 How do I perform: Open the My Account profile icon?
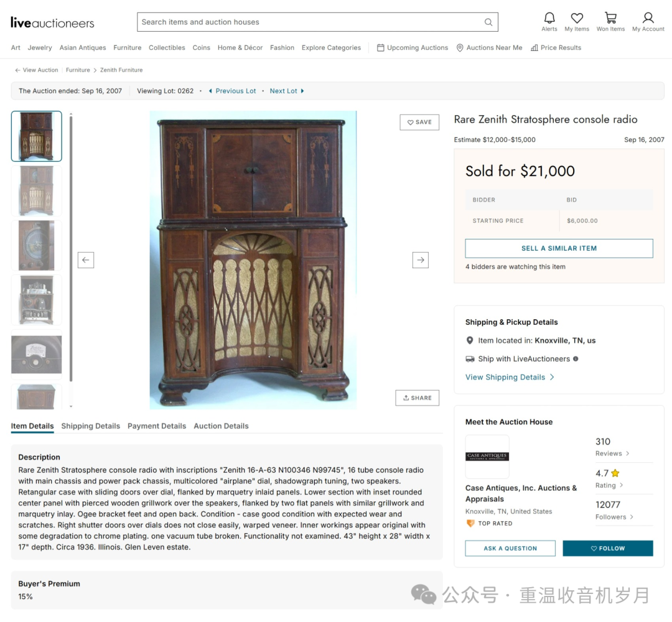pos(648,18)
